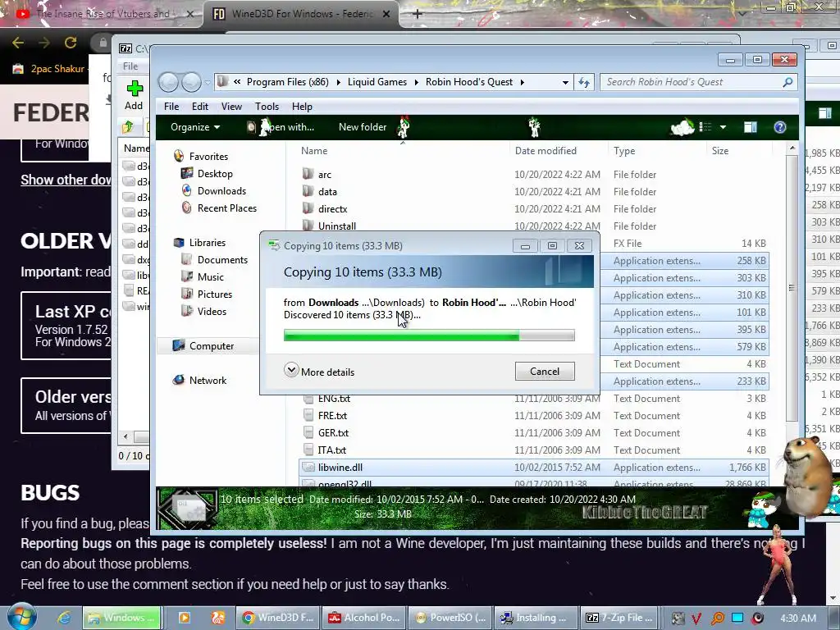
Task: Expand the address bar history dropdown
Action: point(565,83)
